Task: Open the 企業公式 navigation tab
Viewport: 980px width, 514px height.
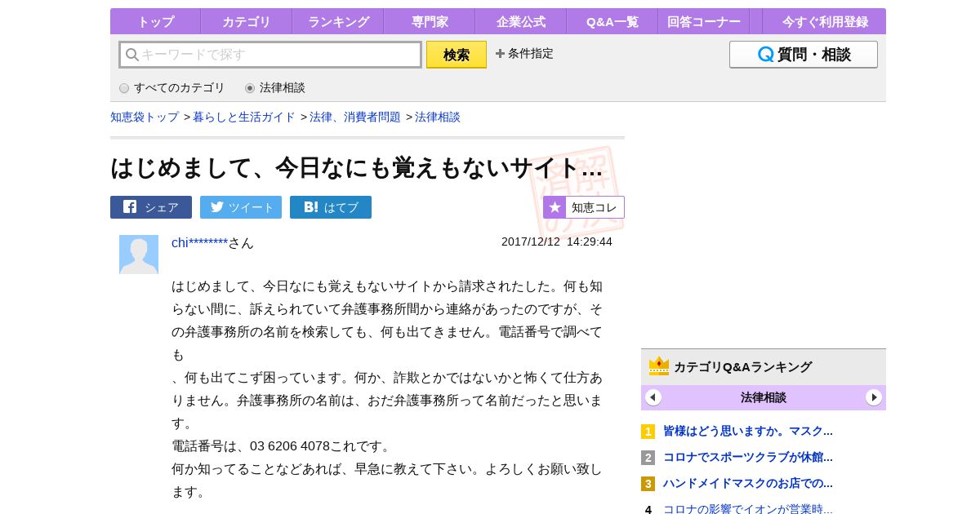Action: [521, 22]
